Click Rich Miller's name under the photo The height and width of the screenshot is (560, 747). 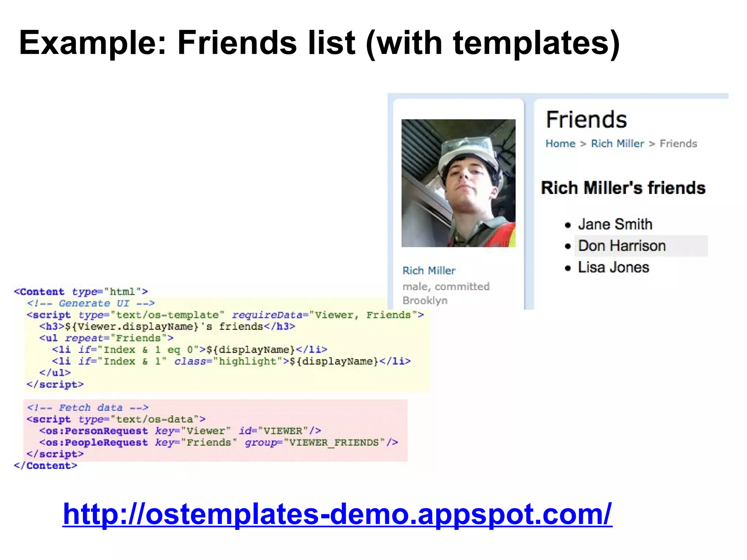[x=429, y=271]
